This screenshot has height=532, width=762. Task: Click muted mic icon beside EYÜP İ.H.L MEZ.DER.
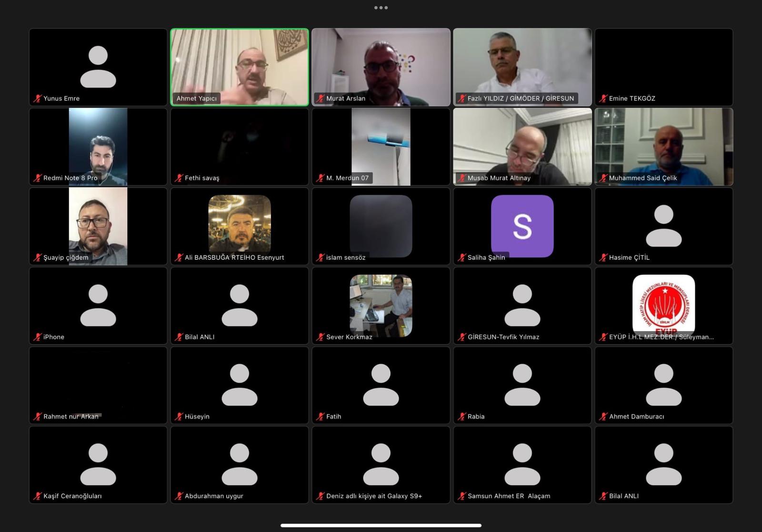[x=603, y=337]
